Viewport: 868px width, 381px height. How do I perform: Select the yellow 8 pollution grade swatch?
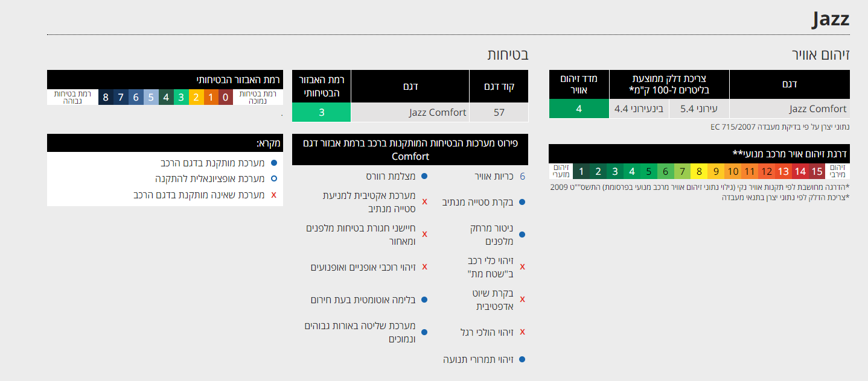699,171
